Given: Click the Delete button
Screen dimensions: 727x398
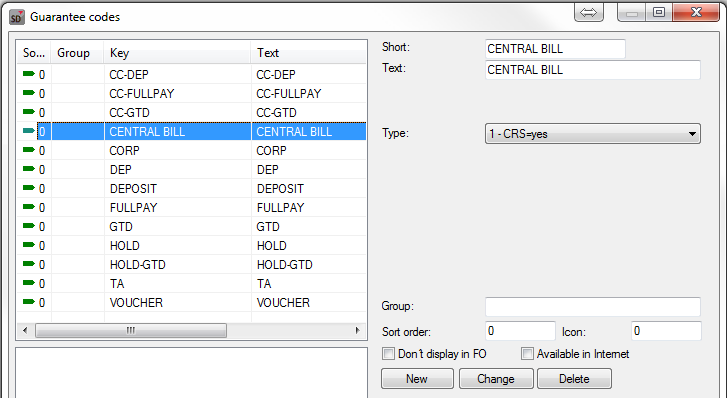Looking at the screenshot, I should coord(574,379).
